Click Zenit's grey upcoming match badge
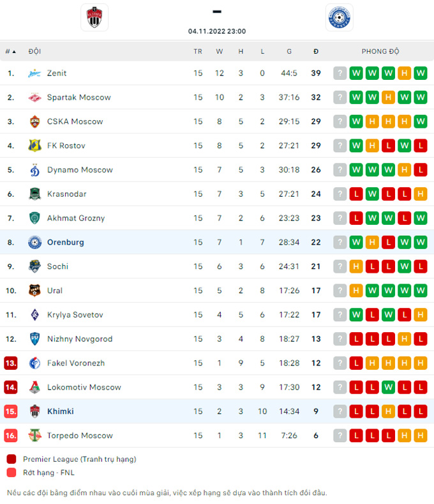This screenshot has height=504, width=434. pyautogui.click(x=340, y=73)
